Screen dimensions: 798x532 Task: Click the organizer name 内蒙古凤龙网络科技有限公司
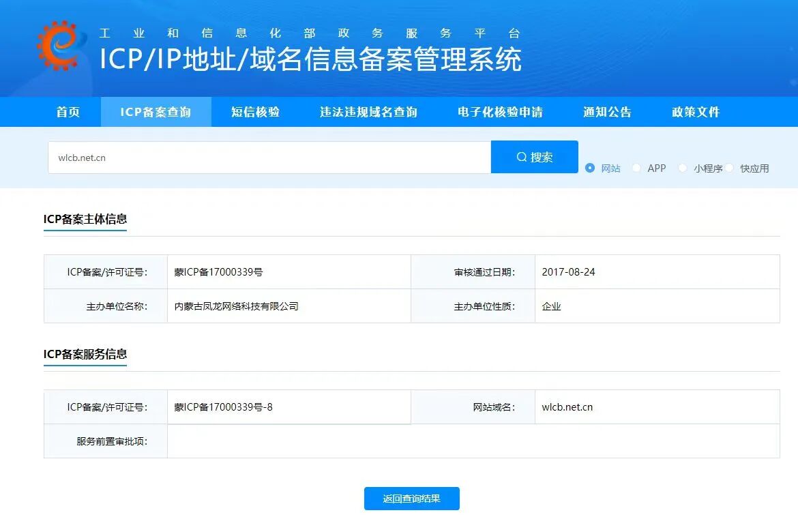[x=236, y=306]
